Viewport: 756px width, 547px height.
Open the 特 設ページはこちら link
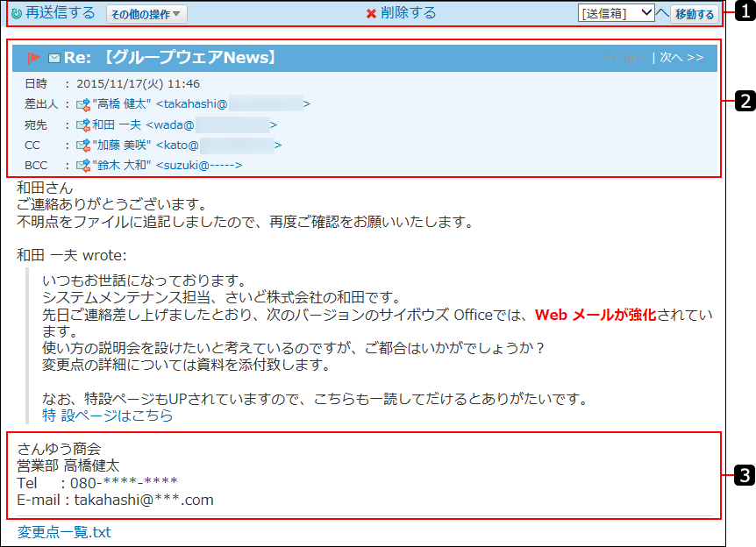click(108, 416)
